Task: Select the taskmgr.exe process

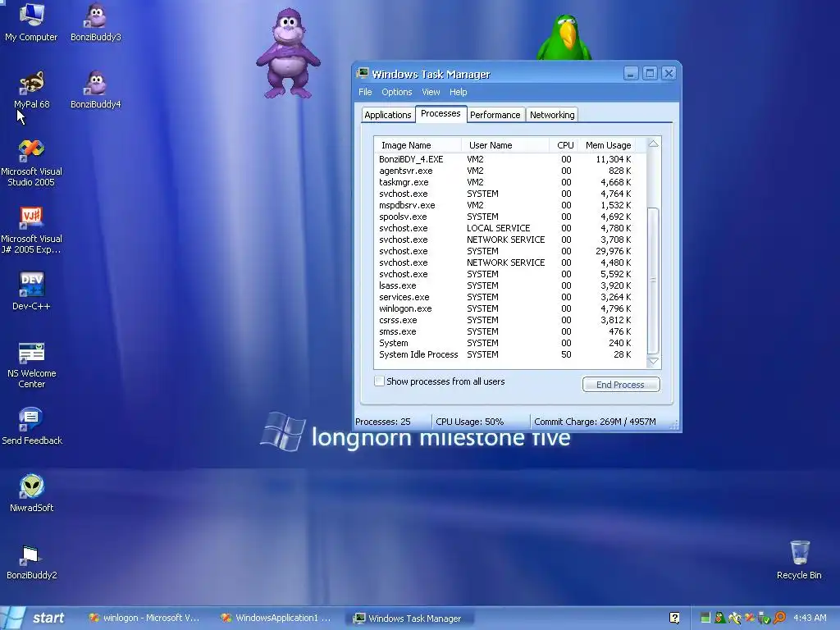Action: click(x=509, y=182)
